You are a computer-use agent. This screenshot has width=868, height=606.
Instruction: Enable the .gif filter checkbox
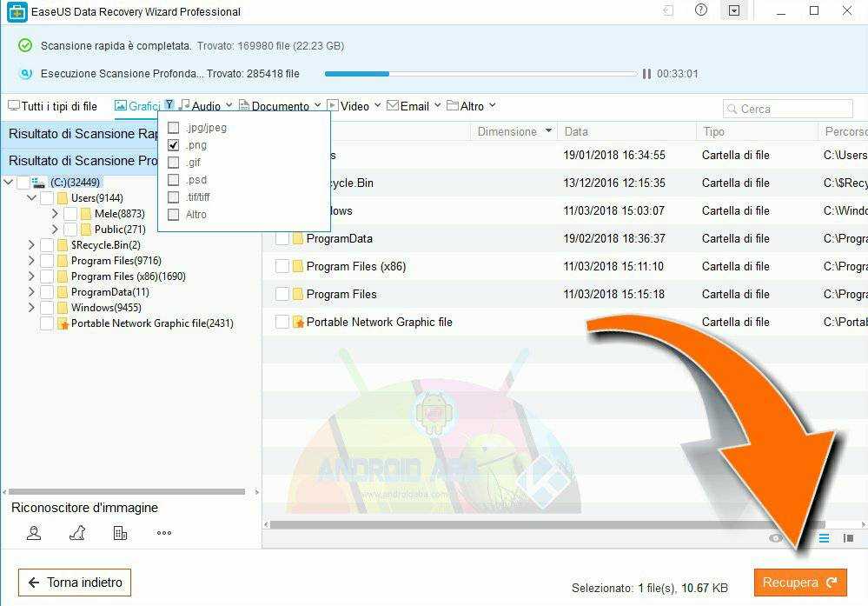tap(173, 163)
